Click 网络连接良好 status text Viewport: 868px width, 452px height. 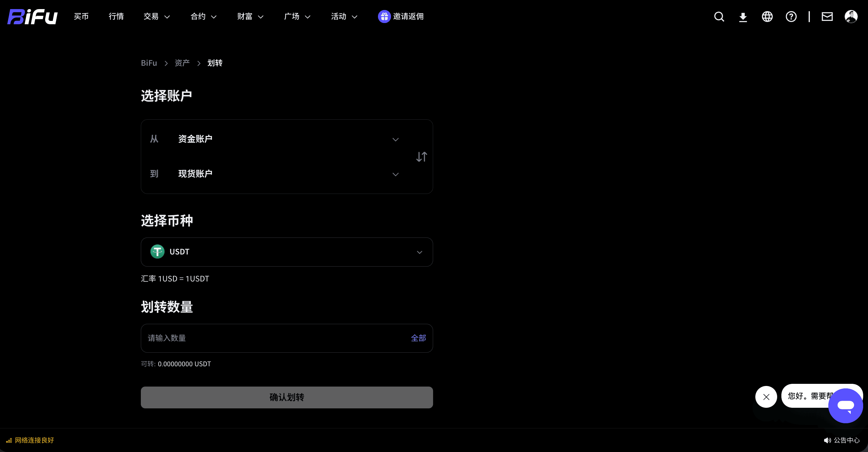coord(34,440)
